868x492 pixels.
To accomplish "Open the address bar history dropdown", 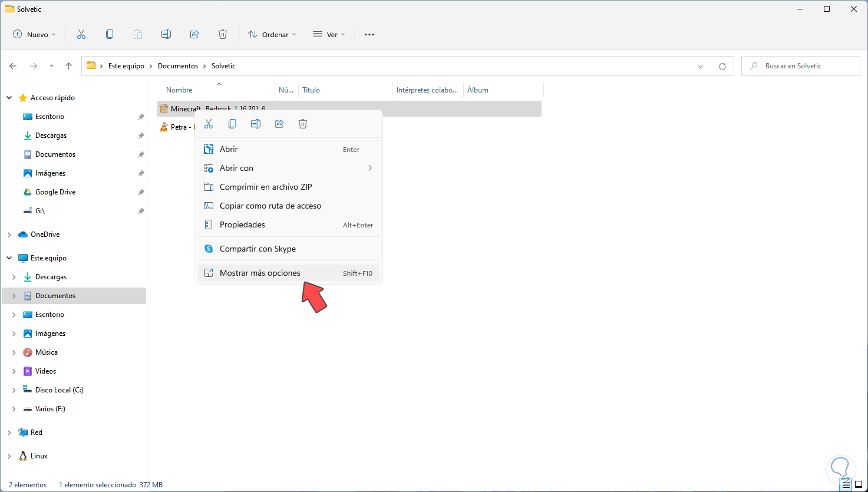I will [701, 66].
